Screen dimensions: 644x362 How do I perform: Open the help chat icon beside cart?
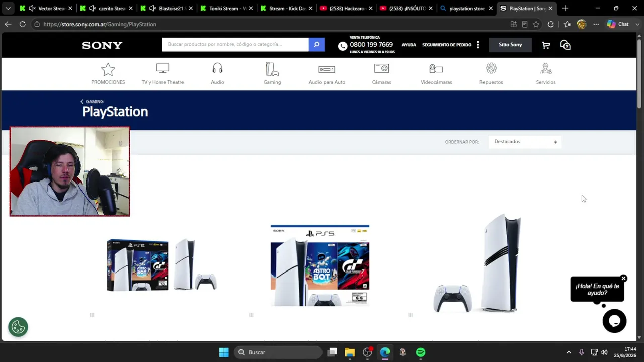click(x=566, y=45)
